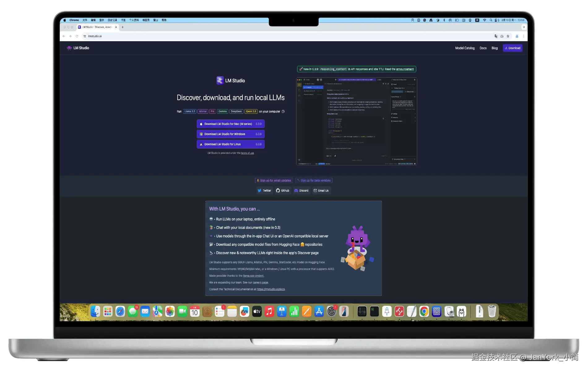Open a new tab with the plus button
The height and width of the screenshot is (371, 588).
point(123,27)
